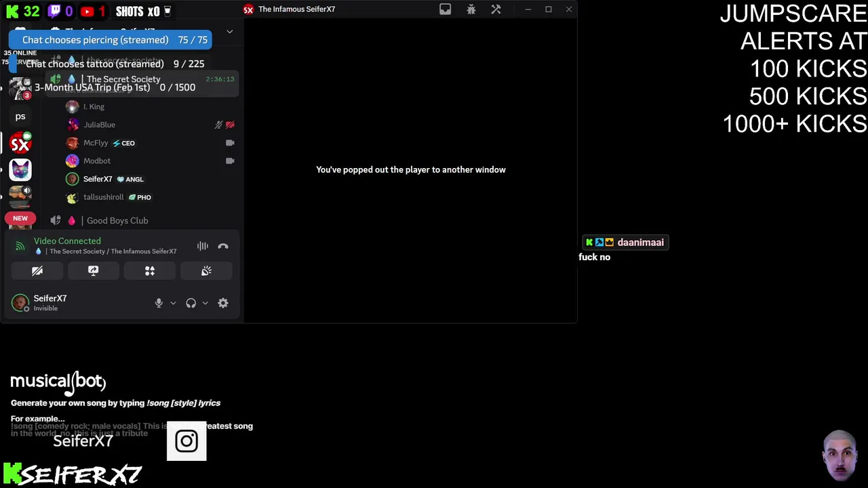
Task: Open the purple cat server icon
Action: [20, 169]
